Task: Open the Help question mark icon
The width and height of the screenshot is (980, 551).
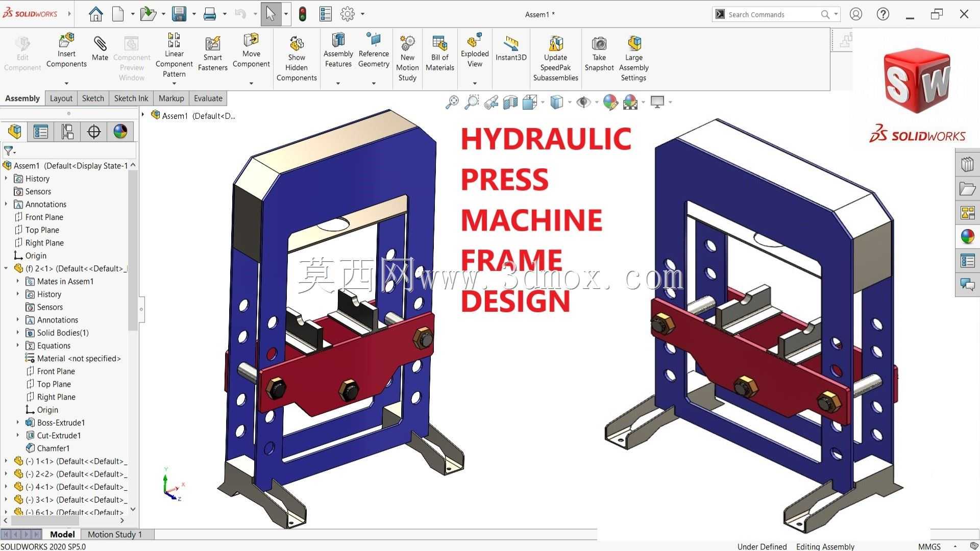Action: 883,14
